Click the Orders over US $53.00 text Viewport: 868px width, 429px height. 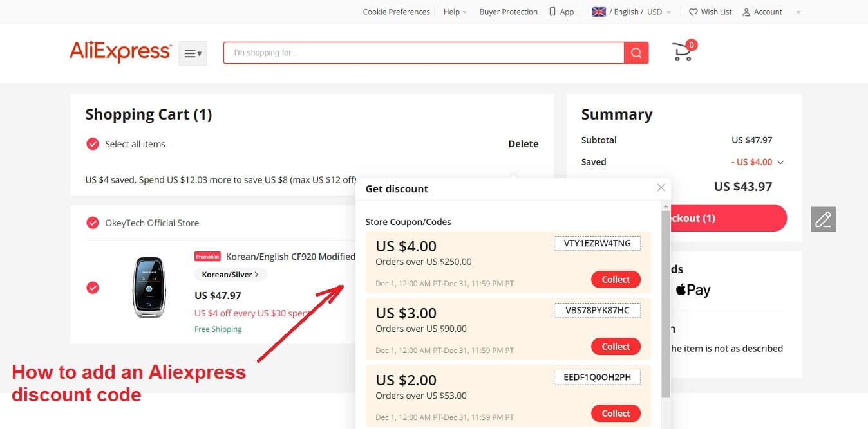click(x=421, y=396)
